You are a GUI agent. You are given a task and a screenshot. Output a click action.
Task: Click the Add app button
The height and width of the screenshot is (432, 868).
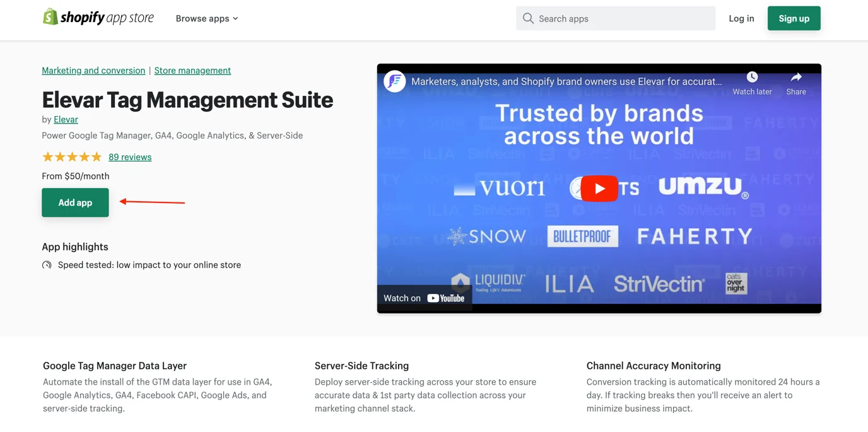tap(75, 202)
